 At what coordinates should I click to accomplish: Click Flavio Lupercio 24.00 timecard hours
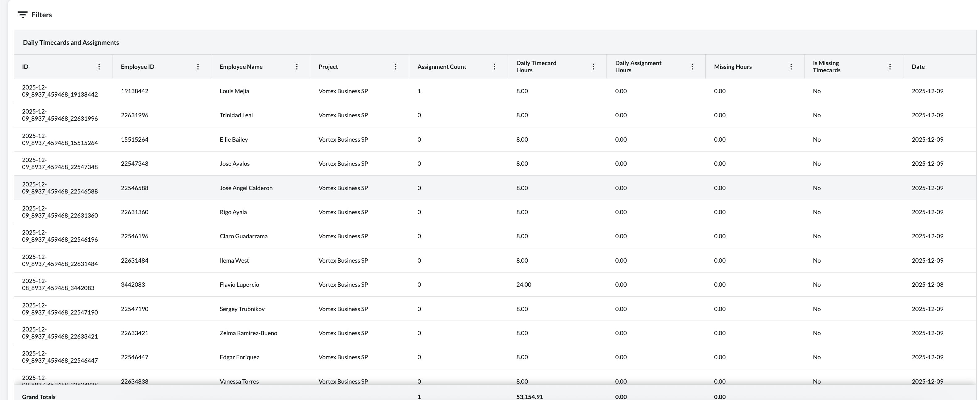523,284
